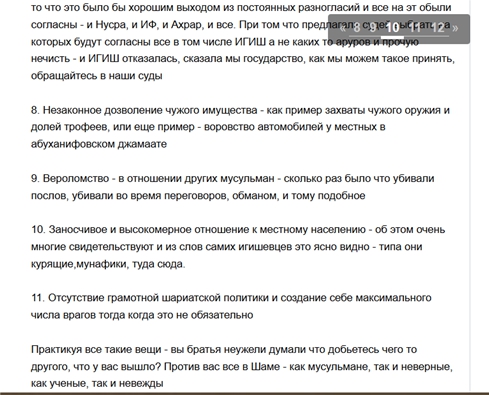489x395 pixels.
Task: Click the text "послов, убивали во время переговоров"
Action: coord(129,195)
